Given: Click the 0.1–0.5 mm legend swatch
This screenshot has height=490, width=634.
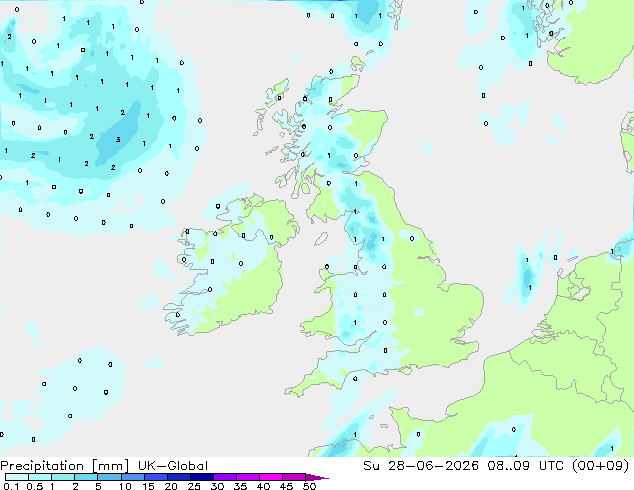Looking at the screenshot, I should [x=17, y=477].
